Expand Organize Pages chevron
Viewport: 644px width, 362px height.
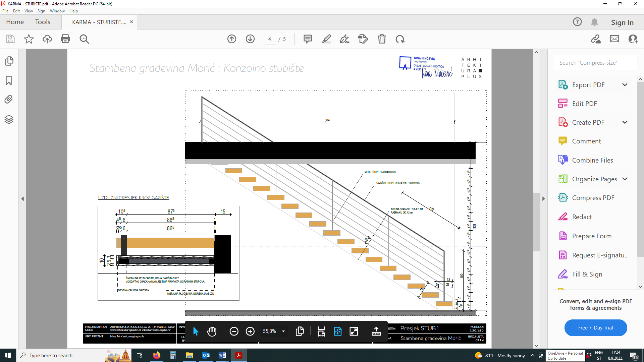(x=625, y=179)
